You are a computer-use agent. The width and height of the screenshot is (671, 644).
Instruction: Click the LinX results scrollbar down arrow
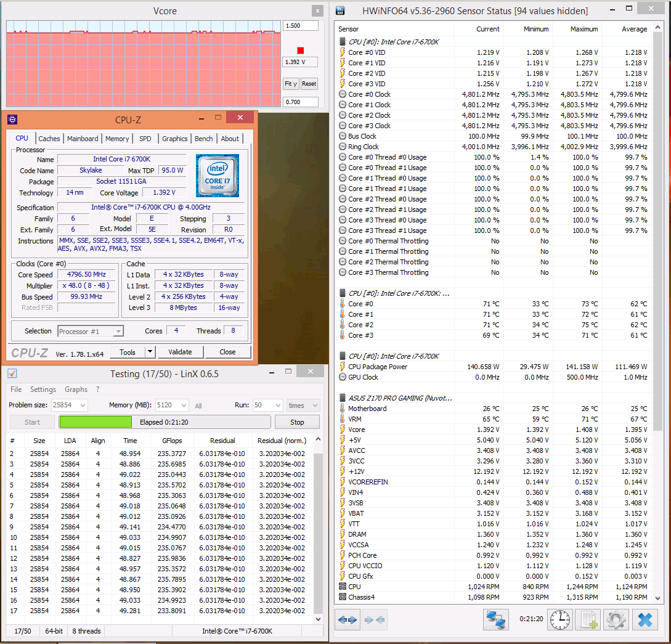318,619
